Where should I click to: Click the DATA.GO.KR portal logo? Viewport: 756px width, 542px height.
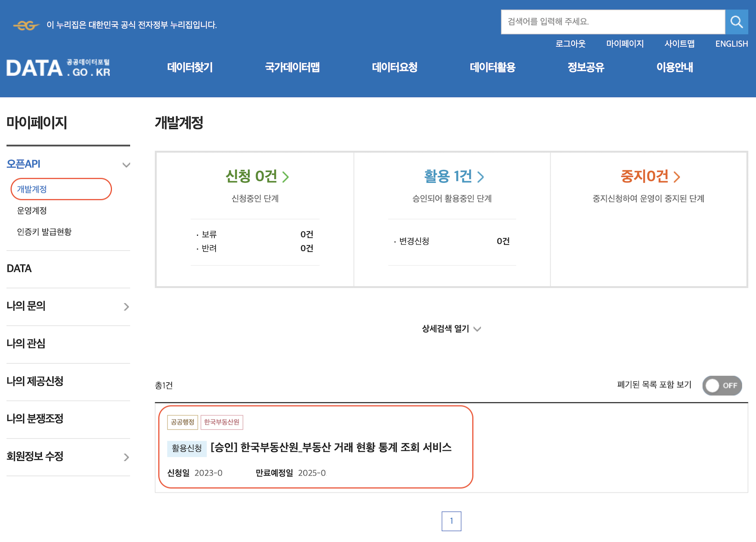58,68
